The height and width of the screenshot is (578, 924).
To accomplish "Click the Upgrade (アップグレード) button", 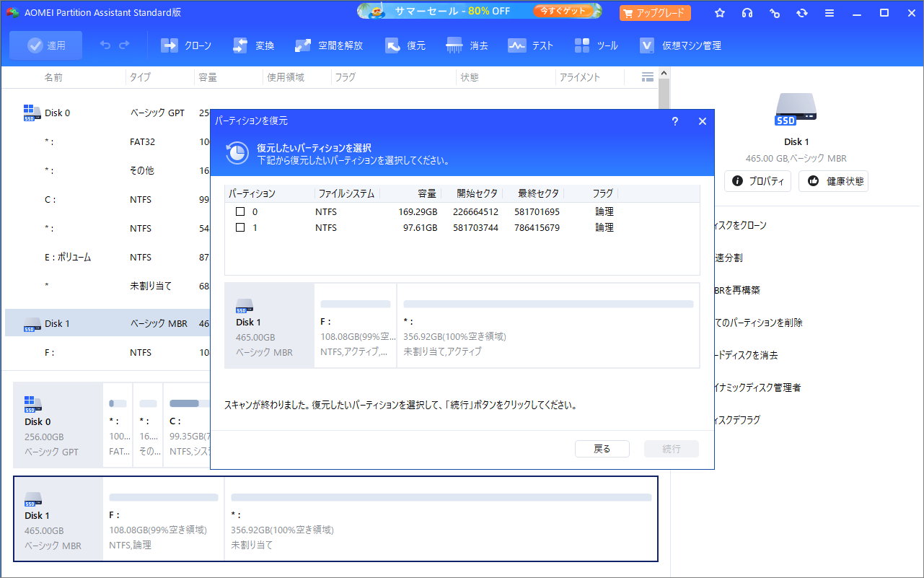I will point(655,13).
